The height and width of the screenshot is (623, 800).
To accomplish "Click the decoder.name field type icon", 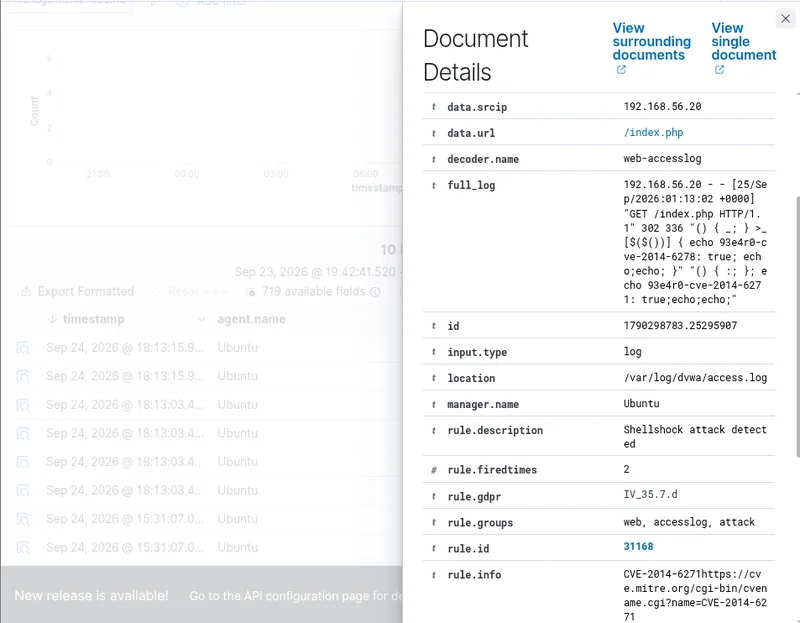I will (x=434, y=159).
